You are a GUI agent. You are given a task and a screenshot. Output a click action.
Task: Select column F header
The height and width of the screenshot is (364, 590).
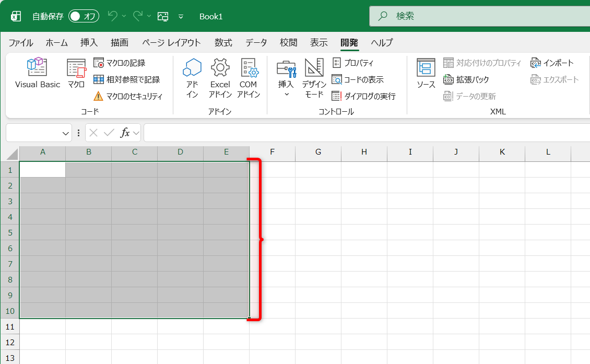[273, 152]
